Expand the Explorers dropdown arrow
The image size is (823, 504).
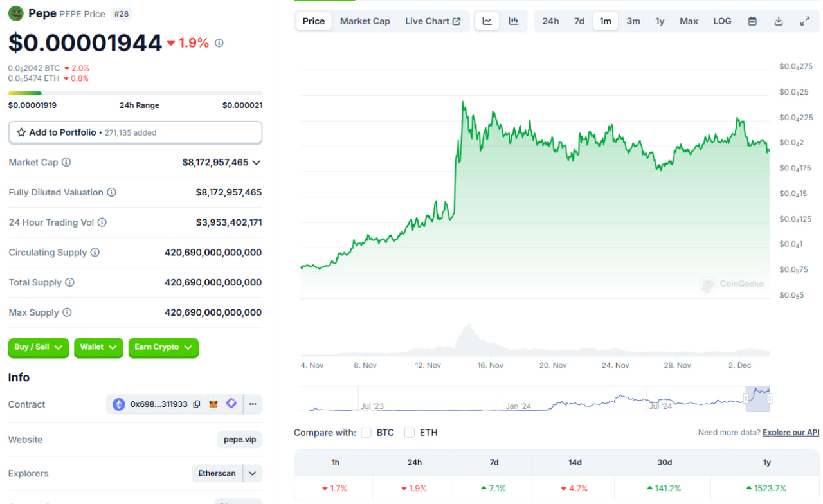[x=253, y=474]
